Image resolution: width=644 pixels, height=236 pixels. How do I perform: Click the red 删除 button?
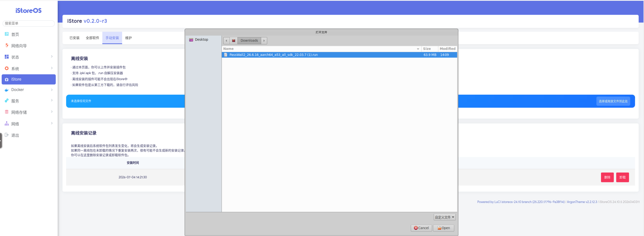click(607, 177)
